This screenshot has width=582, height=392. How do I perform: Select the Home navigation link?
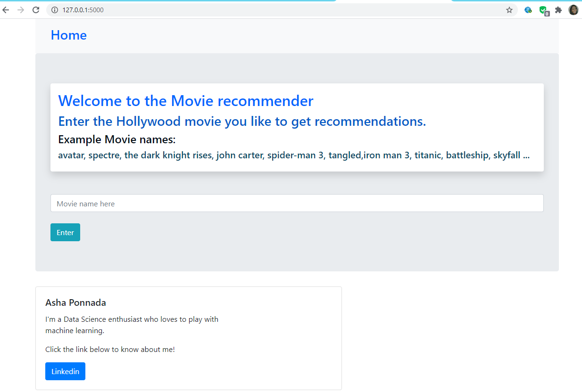(68, 35)
